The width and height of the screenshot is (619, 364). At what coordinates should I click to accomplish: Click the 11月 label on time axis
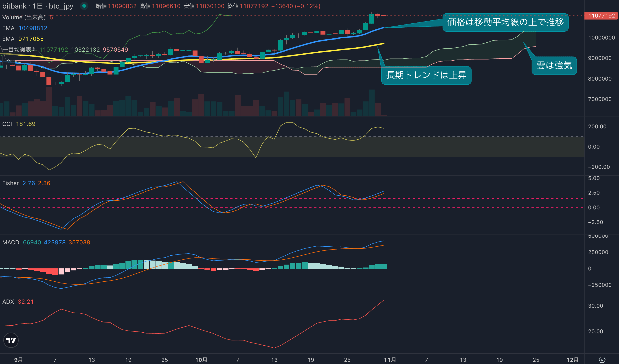point(390,360)
